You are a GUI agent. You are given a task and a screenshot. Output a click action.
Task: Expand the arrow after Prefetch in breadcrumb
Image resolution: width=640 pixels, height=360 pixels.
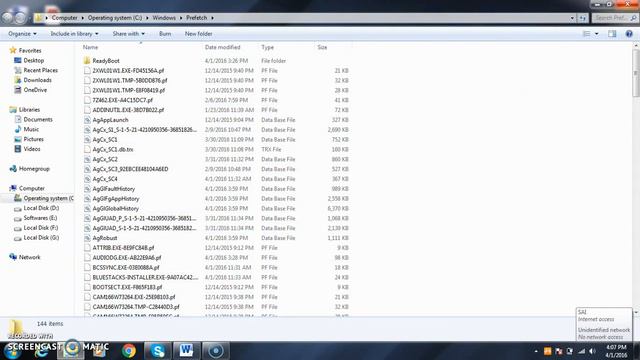[212, 18]
